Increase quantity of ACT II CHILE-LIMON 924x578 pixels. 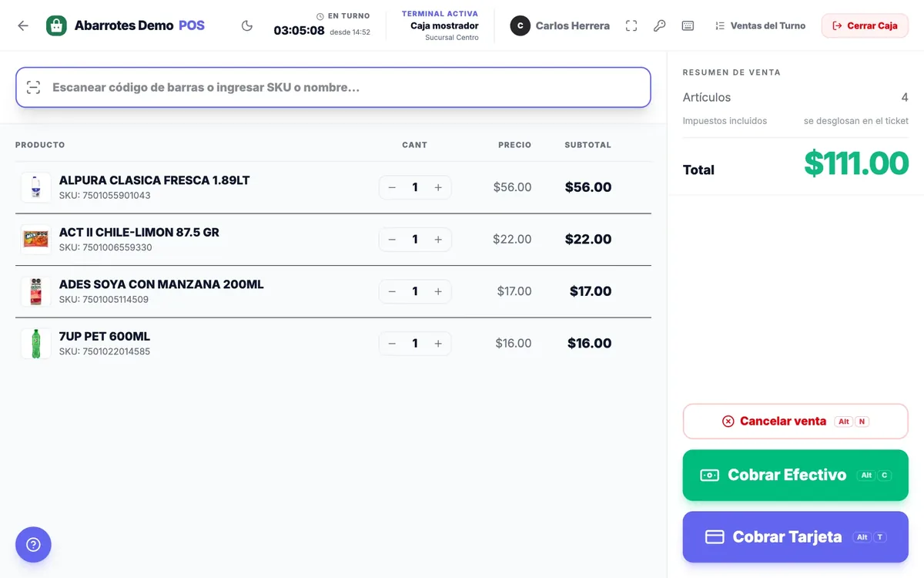tap(438, 240)
